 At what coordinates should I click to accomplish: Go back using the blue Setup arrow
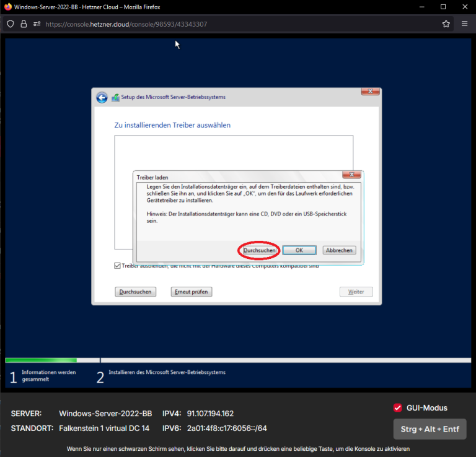point(102,98)
